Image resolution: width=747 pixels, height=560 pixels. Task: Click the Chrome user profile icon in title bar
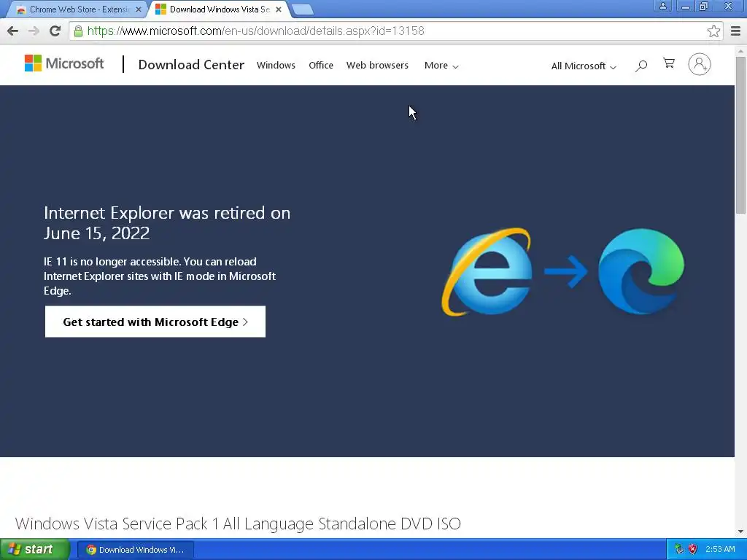(x=662, y=6)
